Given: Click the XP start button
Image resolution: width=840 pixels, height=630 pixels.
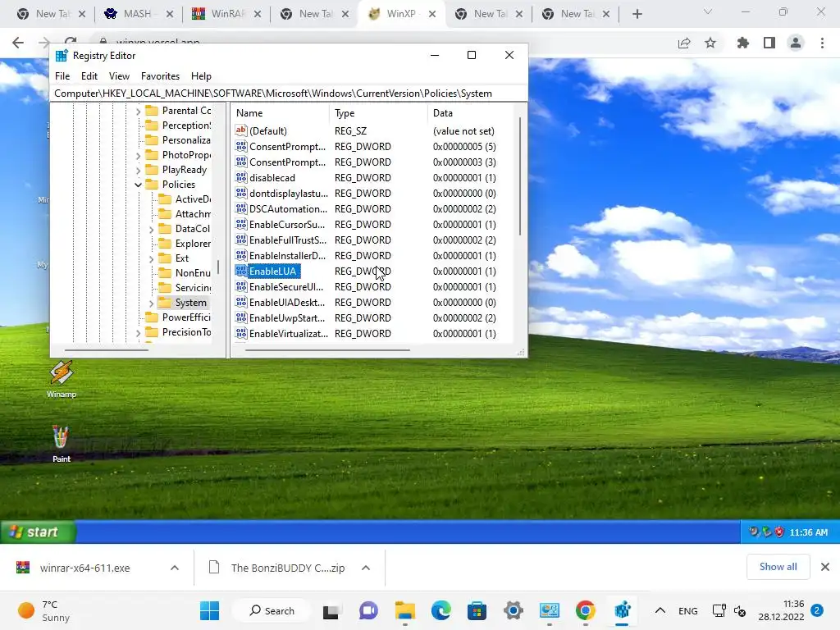Looking at the screenshot, I should point(38,532).
